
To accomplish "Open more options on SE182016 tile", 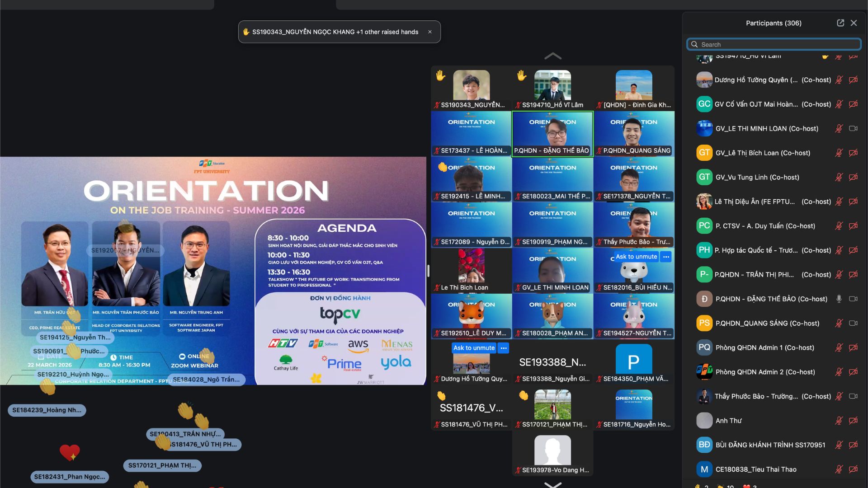I will point(666,257).
